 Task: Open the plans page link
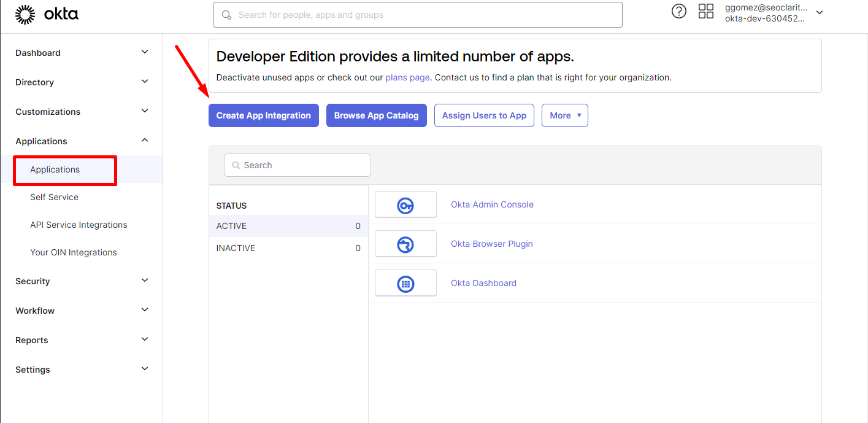(407, 77)
